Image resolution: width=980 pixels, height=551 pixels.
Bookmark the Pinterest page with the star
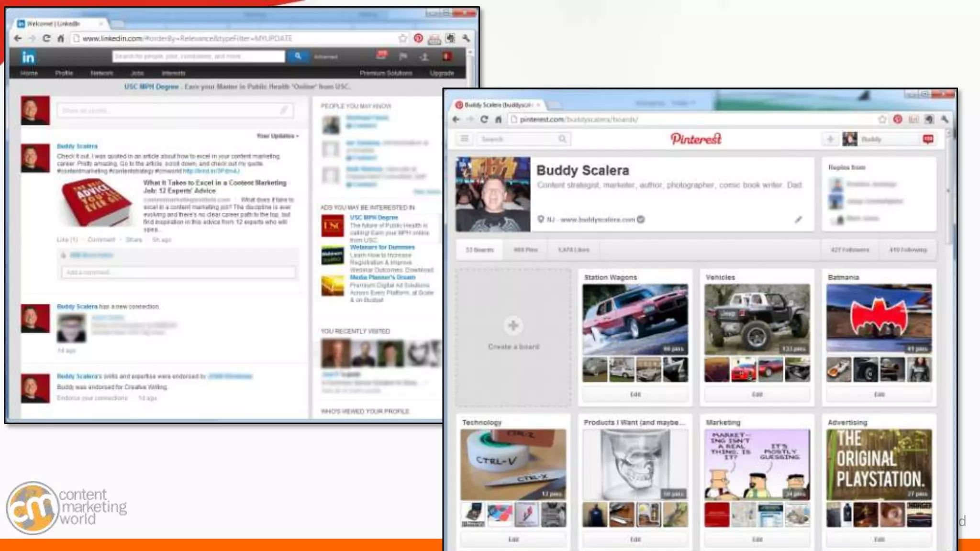(882, 120)
